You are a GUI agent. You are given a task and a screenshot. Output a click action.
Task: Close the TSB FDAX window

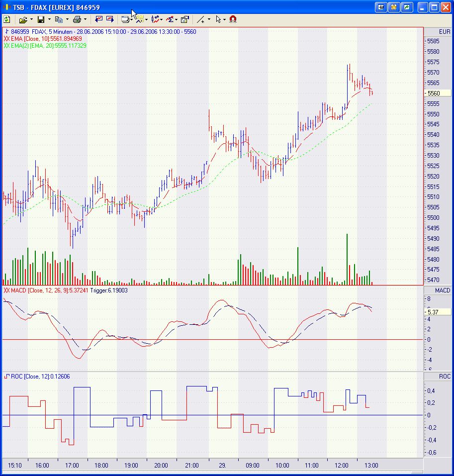click(446, 7)
